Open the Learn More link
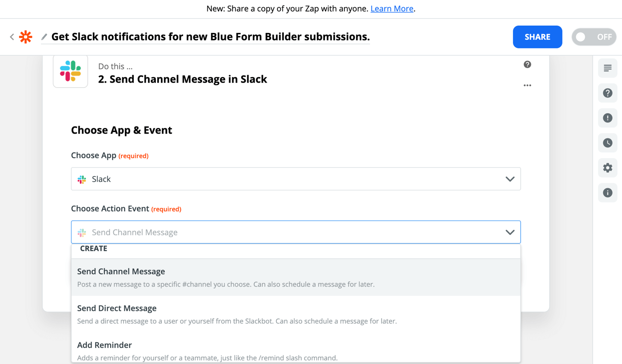The width and height of the screenshot is (622, 364). coord(391,8)
